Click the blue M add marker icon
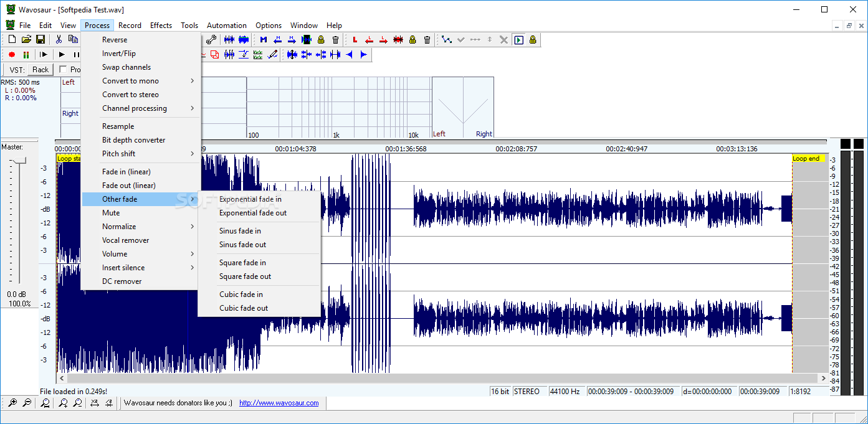The height and width of the screenshot is (424, 868). pyautogui.click(x=263, y=39)
